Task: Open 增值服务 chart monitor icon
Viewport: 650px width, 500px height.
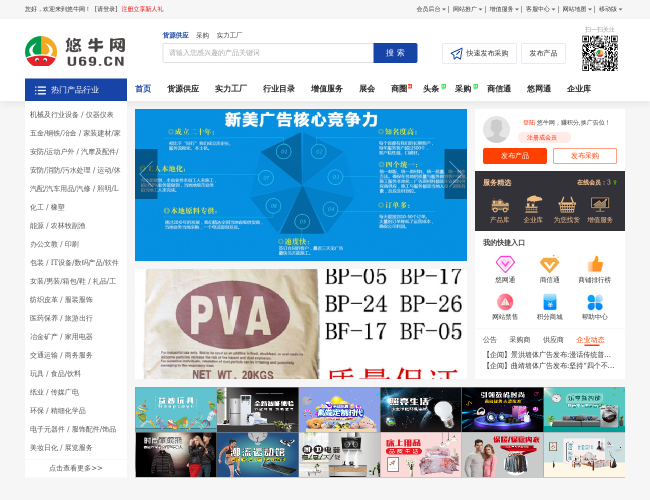Action: pos(599,204)
